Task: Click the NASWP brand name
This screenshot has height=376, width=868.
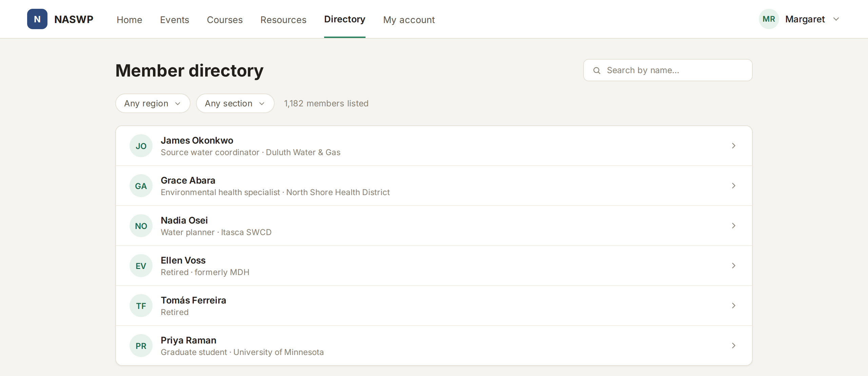Action: (x=74, y=19)
